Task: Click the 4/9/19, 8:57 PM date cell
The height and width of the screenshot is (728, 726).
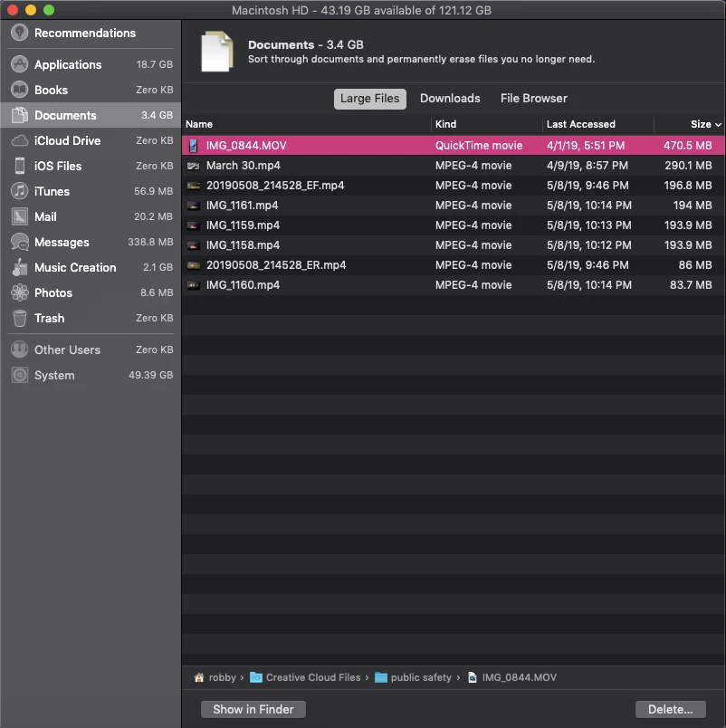Action: tap(587, 166)
